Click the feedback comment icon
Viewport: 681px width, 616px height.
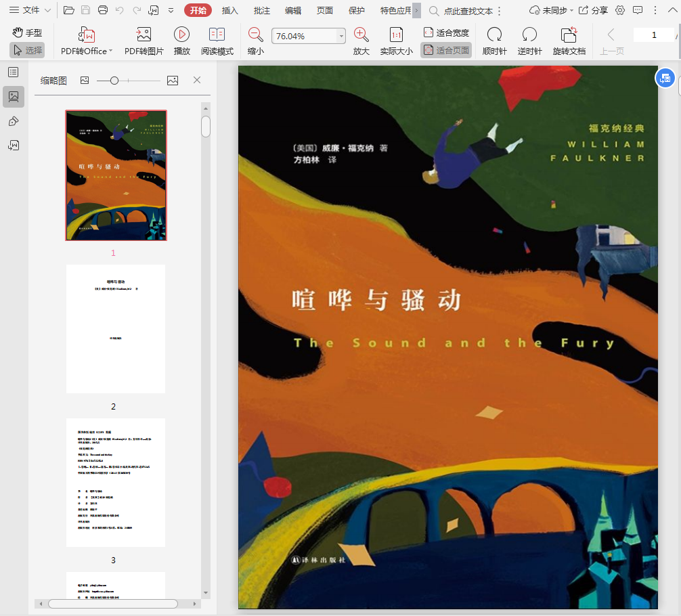coord(638,10)
